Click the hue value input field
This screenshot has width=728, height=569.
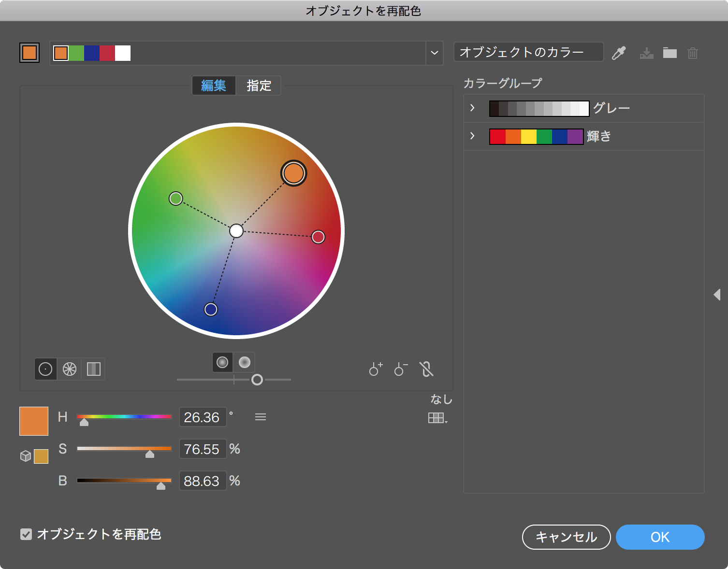202,417
